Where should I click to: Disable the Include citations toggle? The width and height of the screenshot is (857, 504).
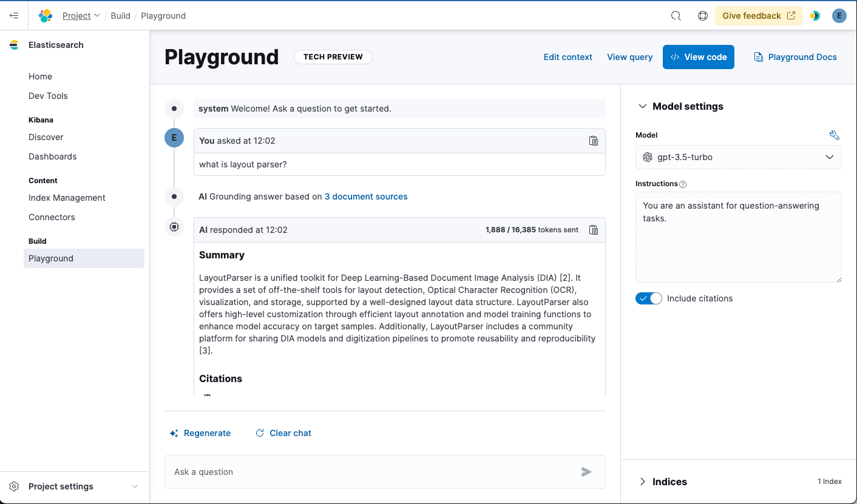click(x=648, y=298)
